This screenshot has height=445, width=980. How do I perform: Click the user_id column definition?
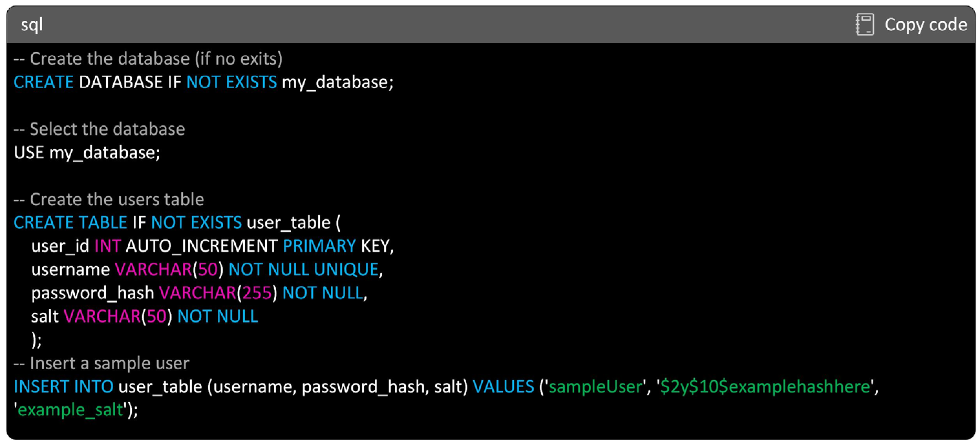point(60,246)
